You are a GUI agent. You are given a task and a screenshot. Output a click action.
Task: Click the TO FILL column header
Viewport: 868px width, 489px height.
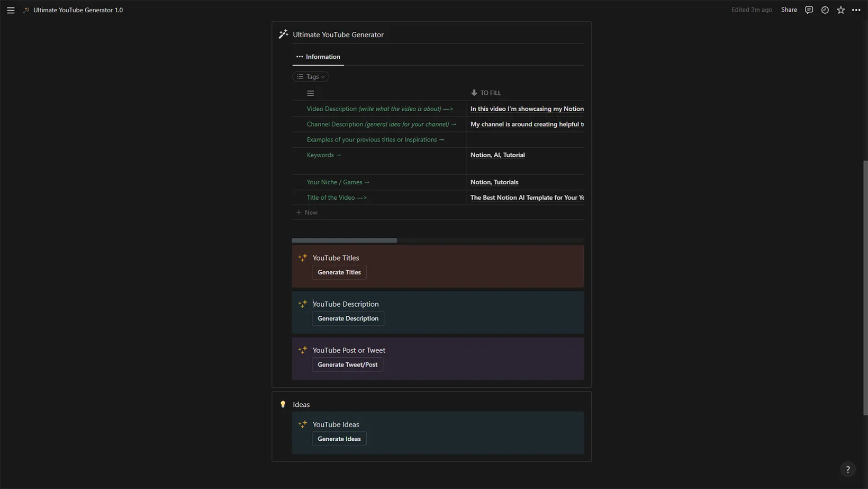(x=526, y=93)
